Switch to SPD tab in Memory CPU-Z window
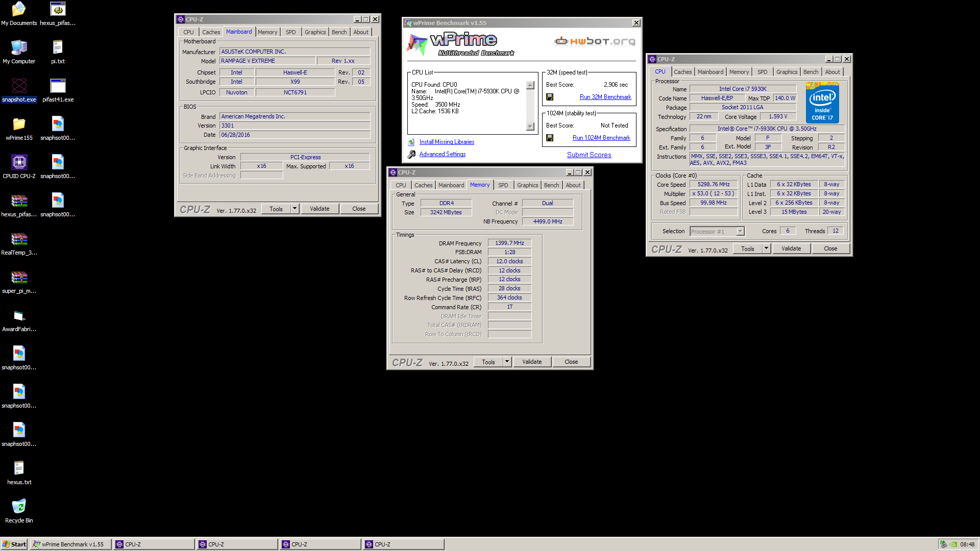This screenshot has height=551, width=980. (503, 185)
